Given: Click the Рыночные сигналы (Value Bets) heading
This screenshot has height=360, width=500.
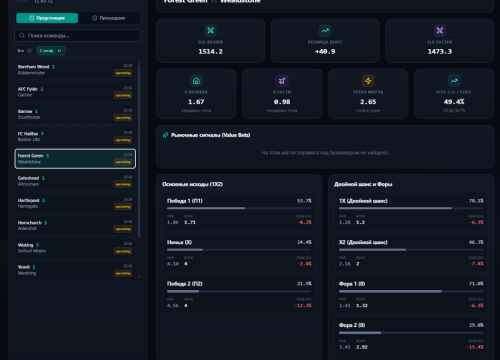Looking at the screenshot, I should 210,135.
